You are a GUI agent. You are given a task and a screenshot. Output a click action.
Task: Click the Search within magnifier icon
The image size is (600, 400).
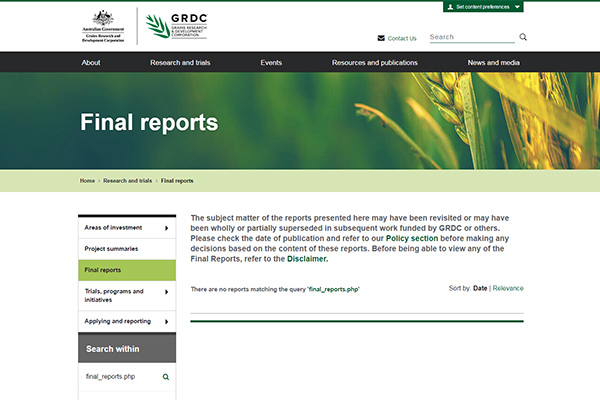pos(166,377)
